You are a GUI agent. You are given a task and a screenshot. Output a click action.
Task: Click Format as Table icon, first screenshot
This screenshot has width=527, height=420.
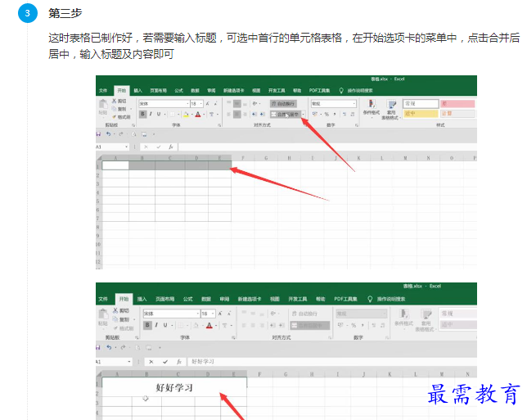click(391, 104)
